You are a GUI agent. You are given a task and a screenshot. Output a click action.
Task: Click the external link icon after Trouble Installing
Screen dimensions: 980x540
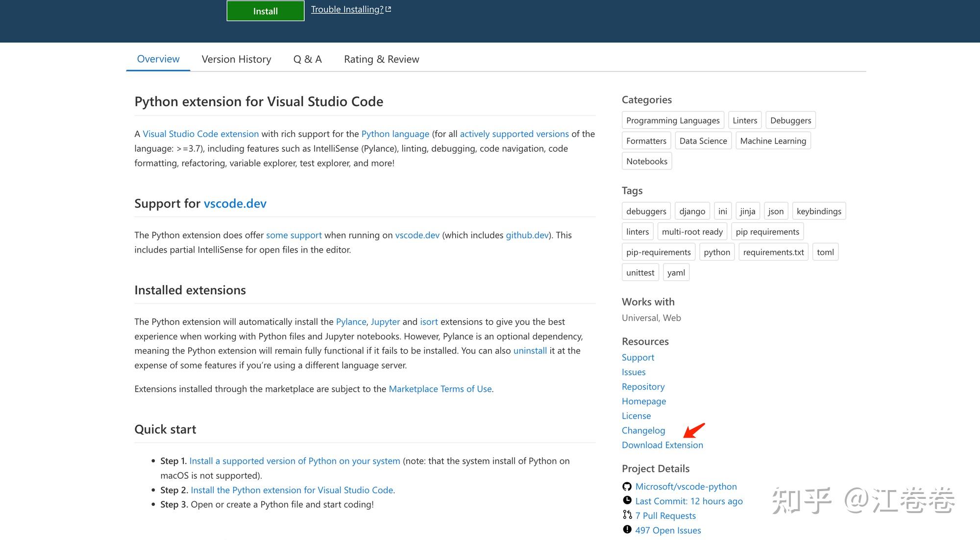pos(389,9)
